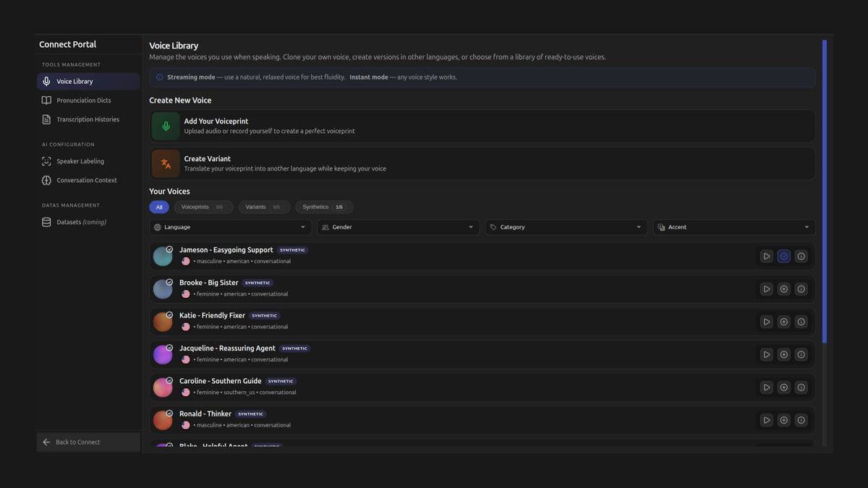Image resolution: width=868 pixels, height=488 pixels.
Task: Click Back to Connect
Action: tap(88, 442)
